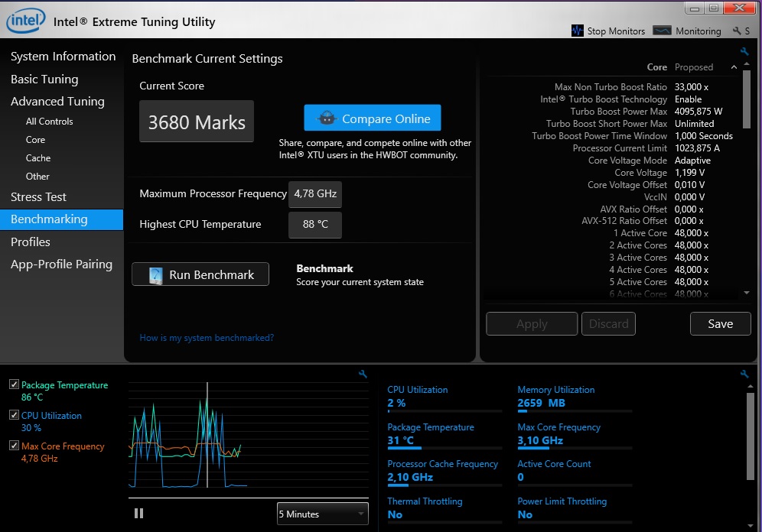Select the Benchmarking page
Screen dimensions: 762x532
62,219
